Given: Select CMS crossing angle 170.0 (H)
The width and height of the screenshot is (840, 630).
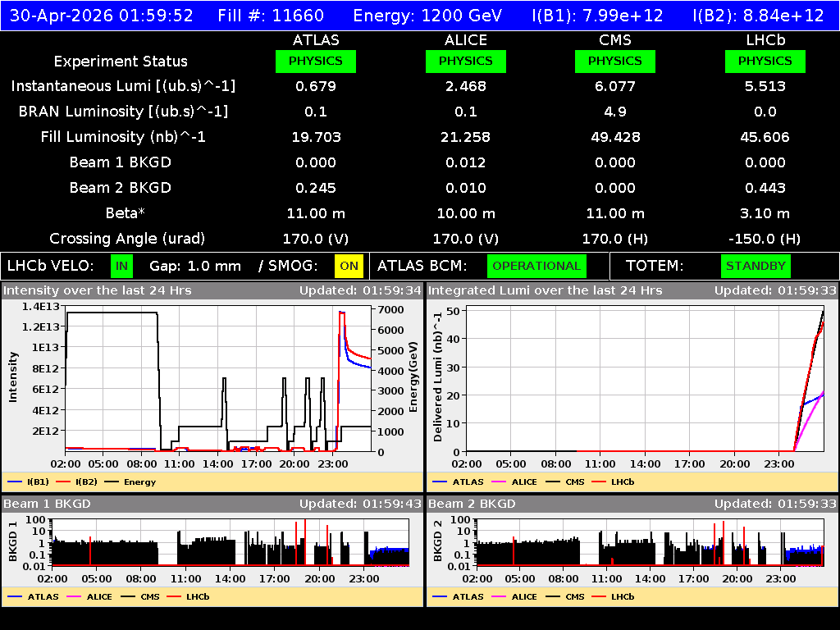Looking at the screenshot, I should pos(615,239).
